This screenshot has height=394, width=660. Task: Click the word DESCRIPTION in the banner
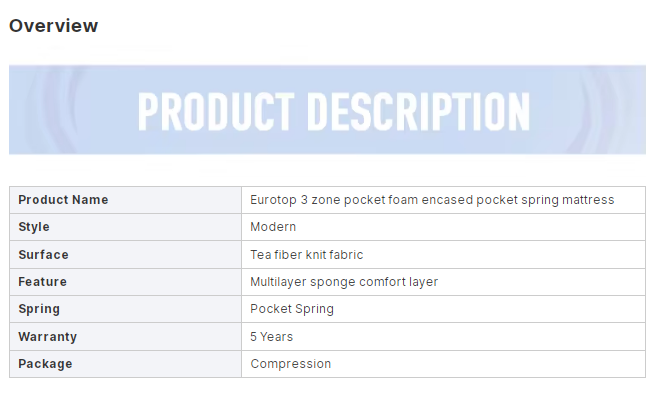coord(418,112)
